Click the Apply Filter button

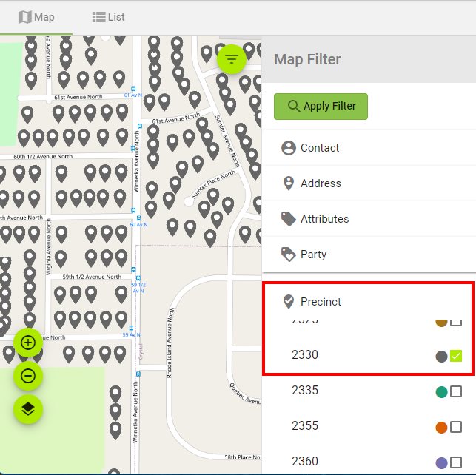click(x=321, y=106)
